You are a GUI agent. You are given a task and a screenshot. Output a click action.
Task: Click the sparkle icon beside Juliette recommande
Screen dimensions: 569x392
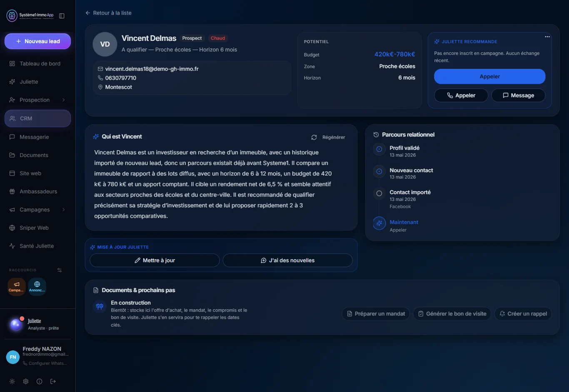[x=437, y=42]
